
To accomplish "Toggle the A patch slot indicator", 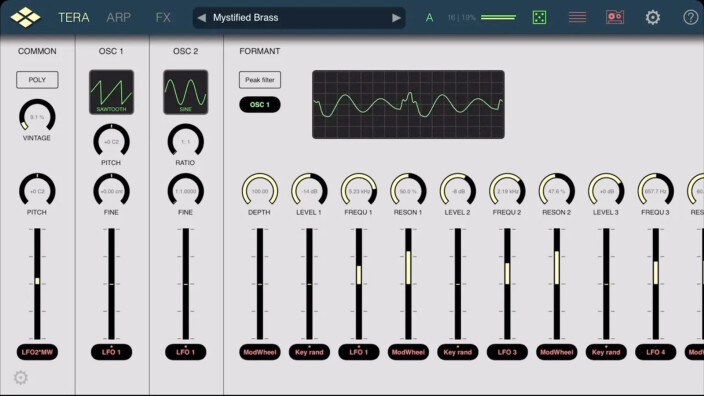I will pos(429,18).
